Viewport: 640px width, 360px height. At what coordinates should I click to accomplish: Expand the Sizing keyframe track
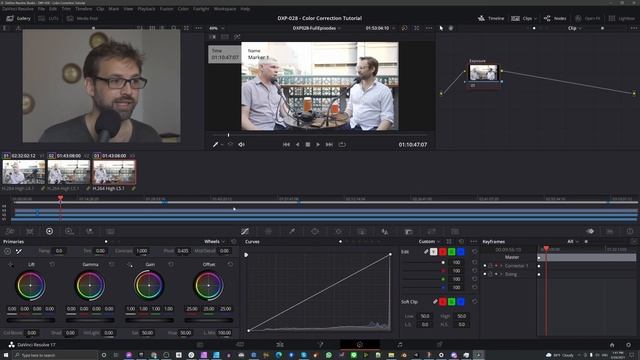(x=501, y=274)
